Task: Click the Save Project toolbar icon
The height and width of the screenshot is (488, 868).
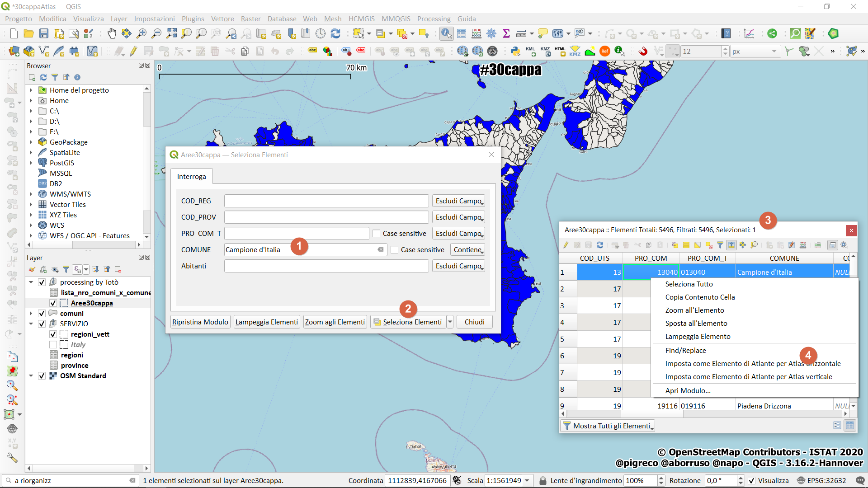Action: point(44,33)
